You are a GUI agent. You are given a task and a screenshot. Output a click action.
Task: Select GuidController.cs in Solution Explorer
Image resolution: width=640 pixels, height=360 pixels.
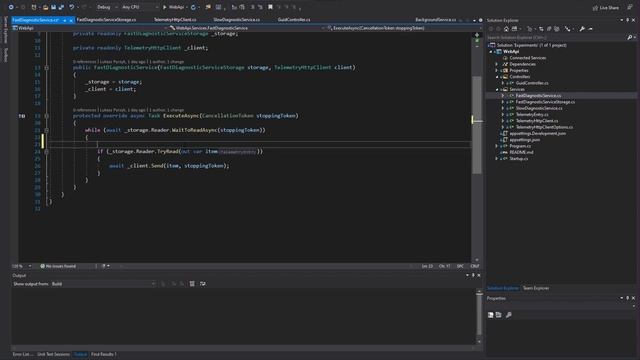click(532, 83)
